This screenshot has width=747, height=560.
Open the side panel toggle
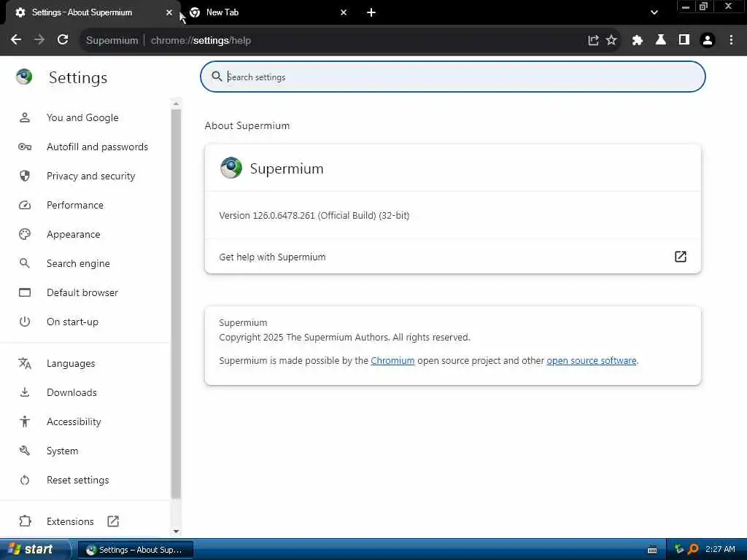[684, 40]
